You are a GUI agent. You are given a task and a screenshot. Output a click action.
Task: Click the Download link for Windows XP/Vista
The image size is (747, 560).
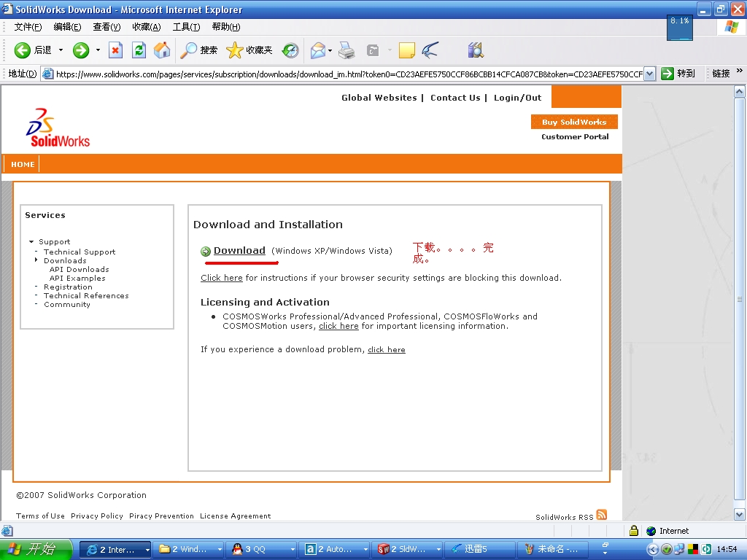tap(239, 251)
